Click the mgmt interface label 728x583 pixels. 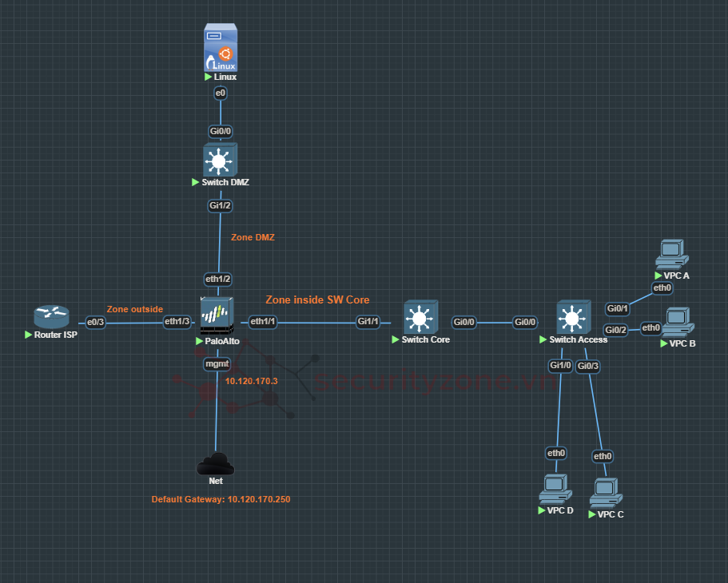[x=217, y=363]
